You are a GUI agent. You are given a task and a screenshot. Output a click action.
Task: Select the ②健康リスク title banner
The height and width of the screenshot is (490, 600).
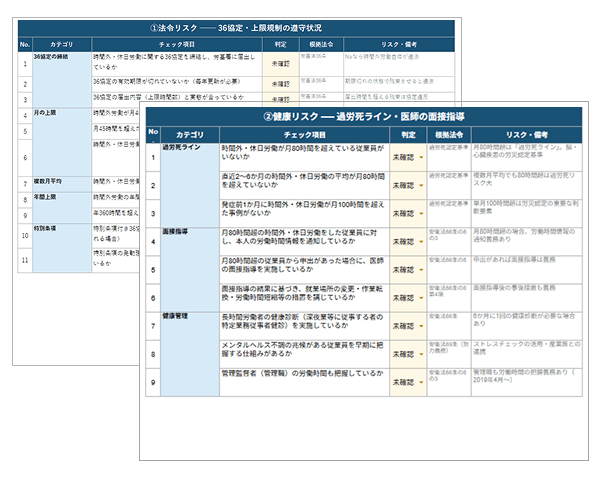(364, 117)
